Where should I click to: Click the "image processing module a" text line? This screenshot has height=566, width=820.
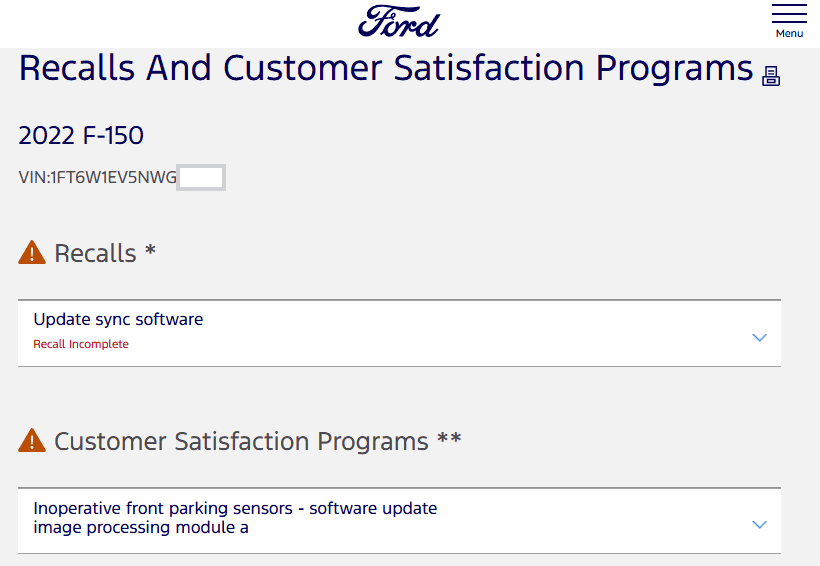[x=141, y=528]
